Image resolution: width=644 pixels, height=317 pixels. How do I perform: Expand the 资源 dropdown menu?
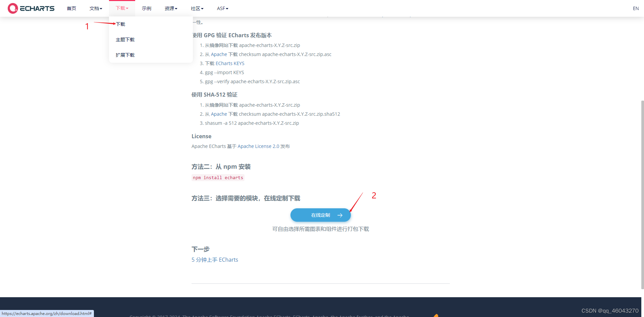pyautogui.click(x=171, y=8)
